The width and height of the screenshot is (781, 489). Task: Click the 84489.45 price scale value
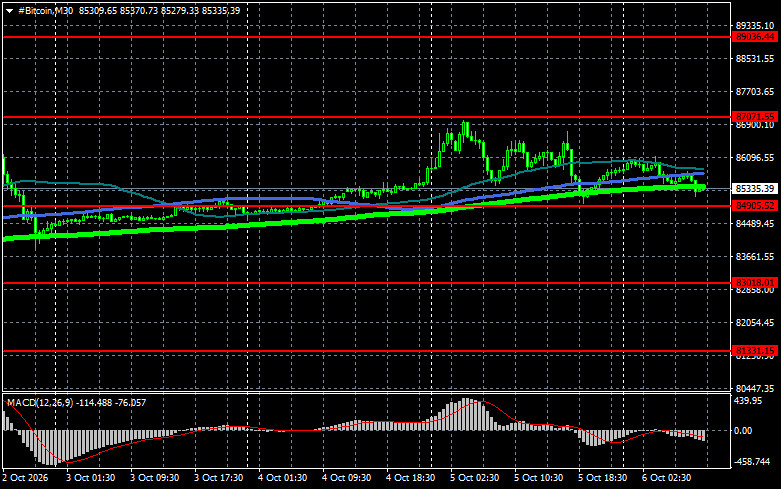pos(755,224)
